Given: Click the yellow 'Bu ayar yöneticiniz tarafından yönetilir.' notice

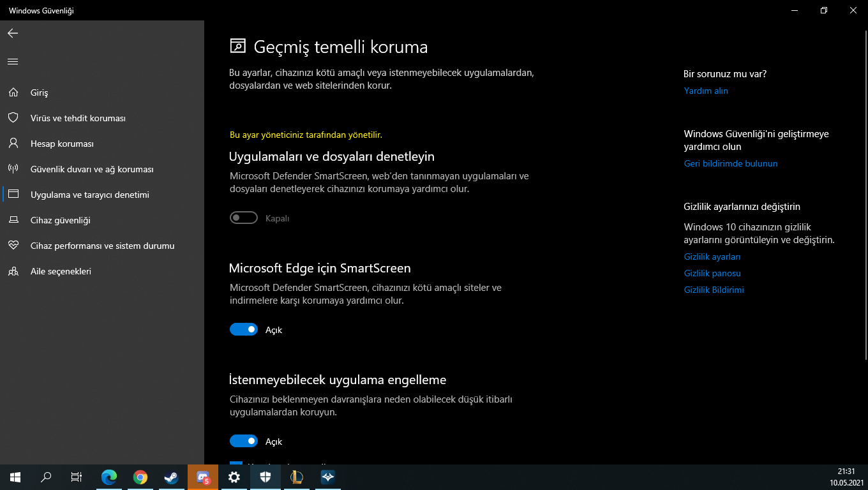Looking at the screenshot, I should point(306,135).
